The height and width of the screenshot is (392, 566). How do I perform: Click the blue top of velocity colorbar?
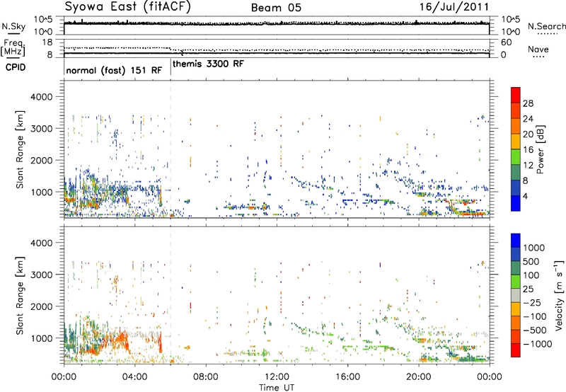(x=516, y=241)
